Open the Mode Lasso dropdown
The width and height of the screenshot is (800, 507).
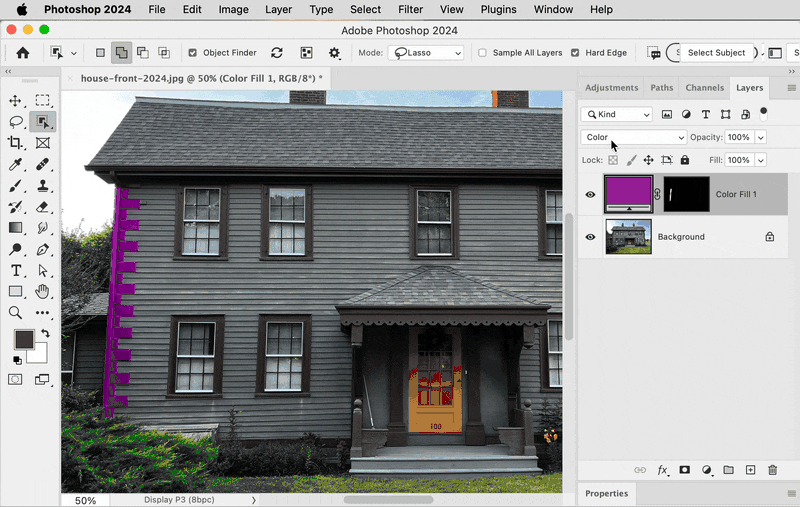pos(427,53)
